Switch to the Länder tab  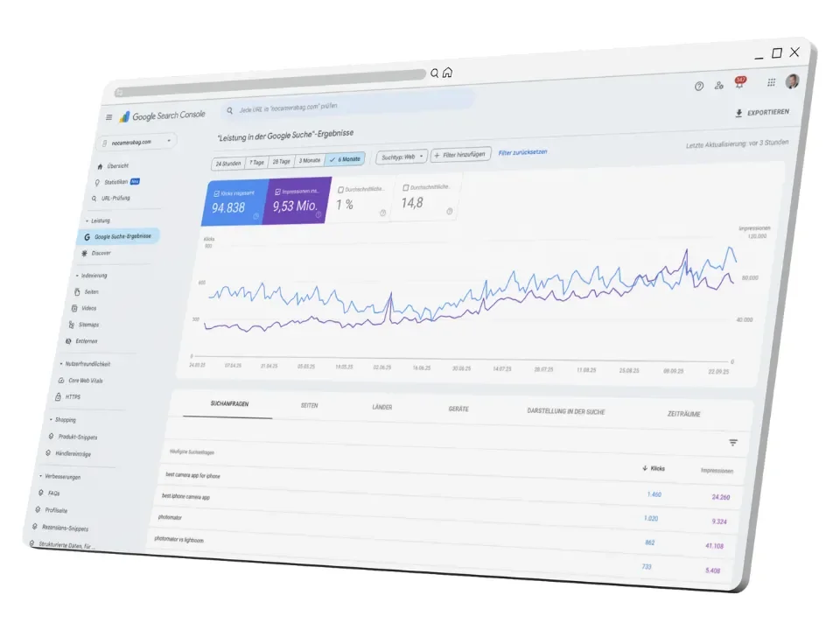tap(382, 407)
